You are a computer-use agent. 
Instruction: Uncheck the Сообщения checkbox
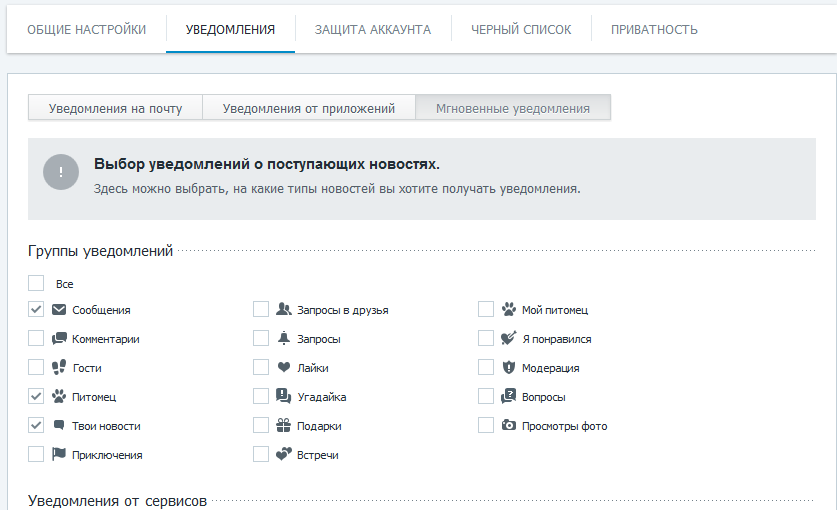pyautogui.click(x=36, y=309)
